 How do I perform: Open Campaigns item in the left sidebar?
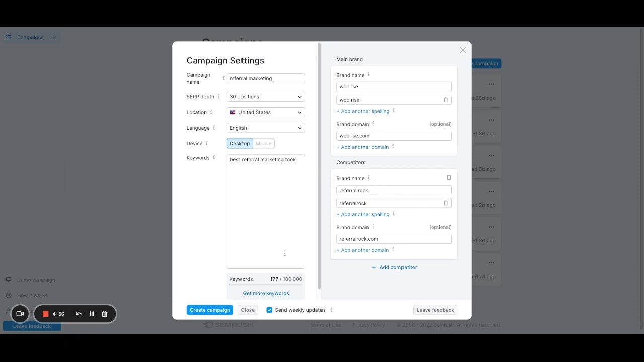tap(30, 37)
